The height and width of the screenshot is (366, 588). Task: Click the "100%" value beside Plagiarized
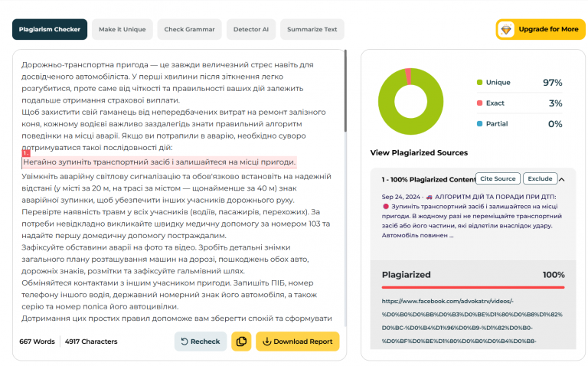(x=554, y=274)
